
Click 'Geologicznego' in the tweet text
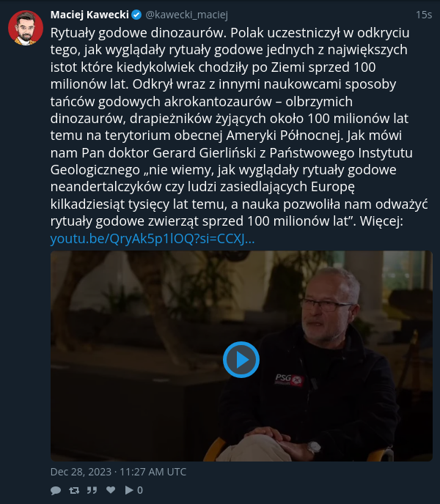tap(95, 171)
